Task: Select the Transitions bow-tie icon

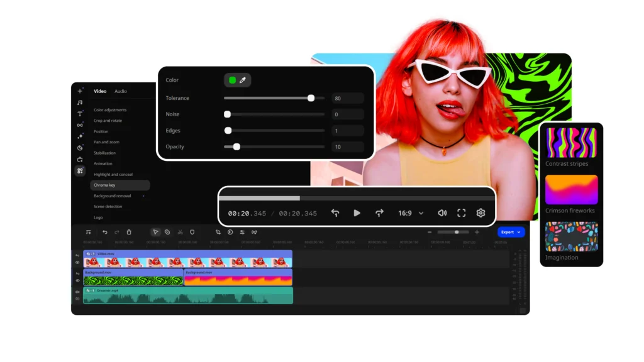Action: point(80,125)
